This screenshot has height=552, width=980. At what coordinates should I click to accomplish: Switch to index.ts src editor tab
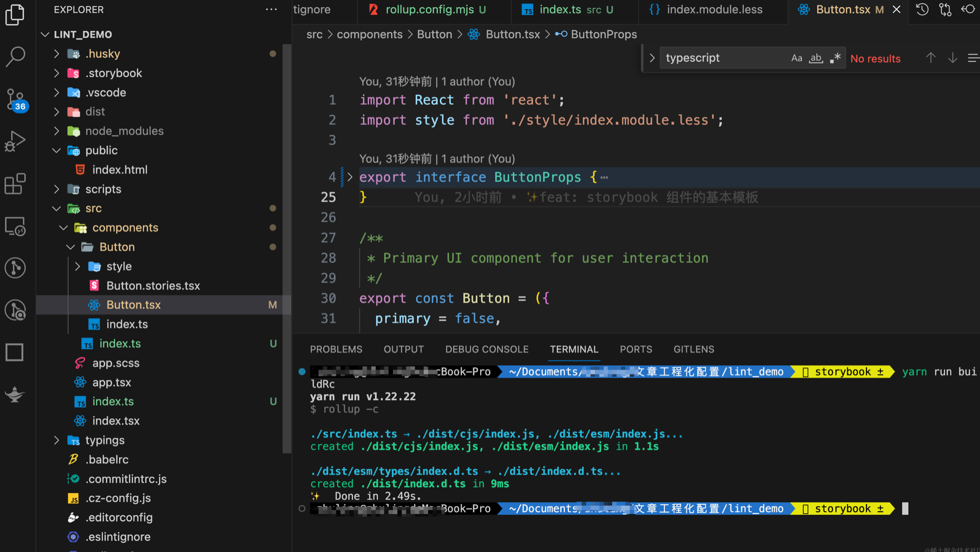coord(574,9)
